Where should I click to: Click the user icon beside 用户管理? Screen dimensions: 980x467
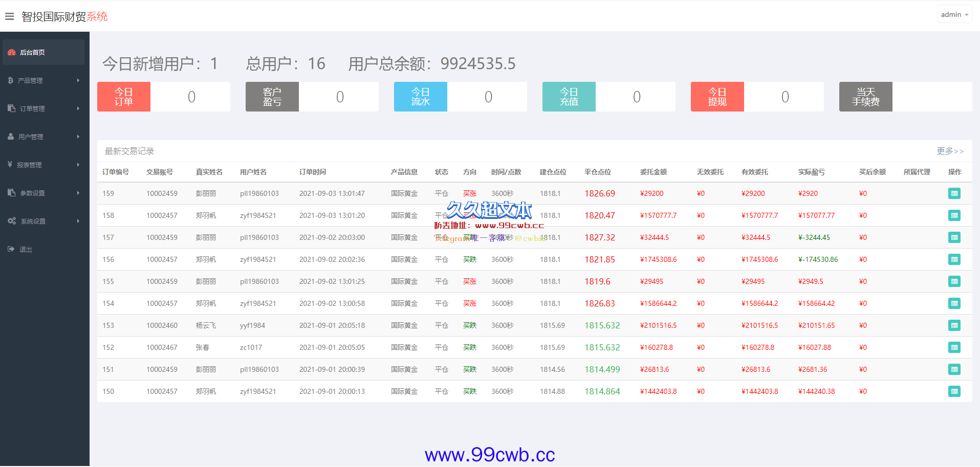click(11, 137)
